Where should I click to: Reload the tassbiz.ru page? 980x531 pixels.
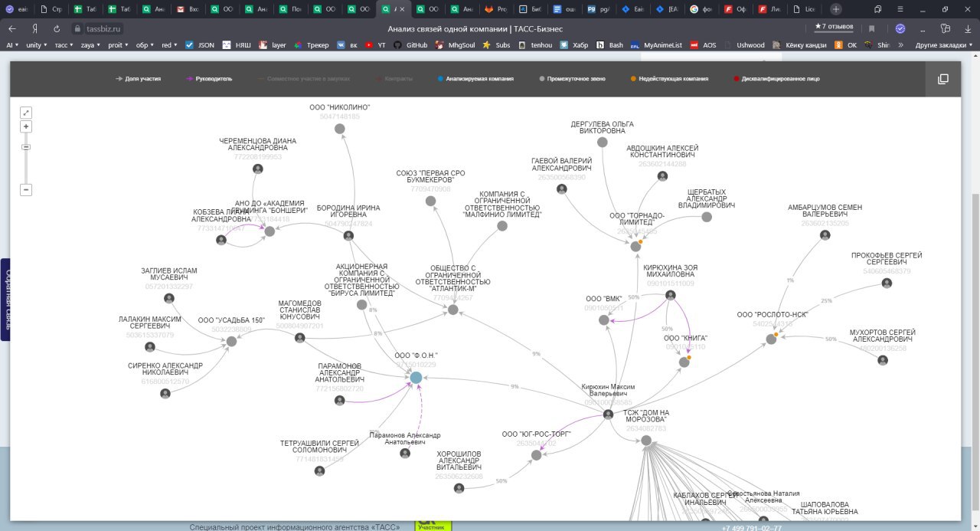pyautogui.click(x=57, y=28)
